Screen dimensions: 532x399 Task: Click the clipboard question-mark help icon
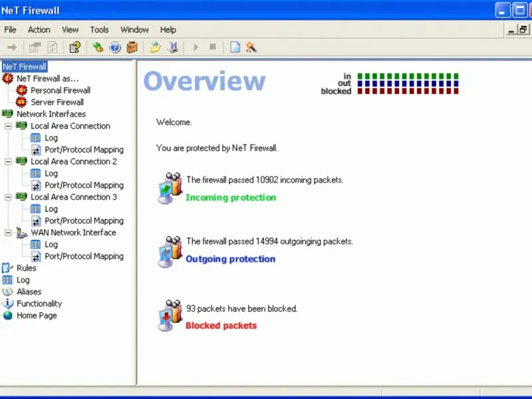point(75,47)
